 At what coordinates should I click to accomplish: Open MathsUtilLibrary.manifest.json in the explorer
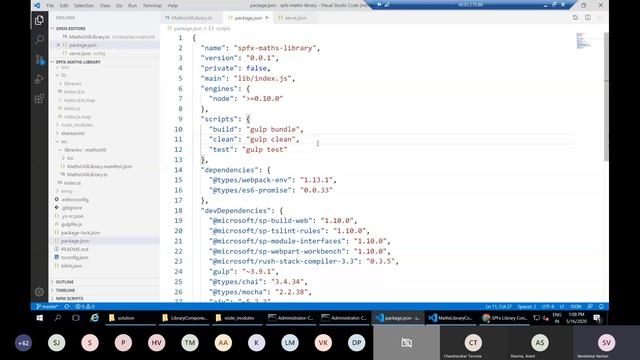(x=99, y=166)
